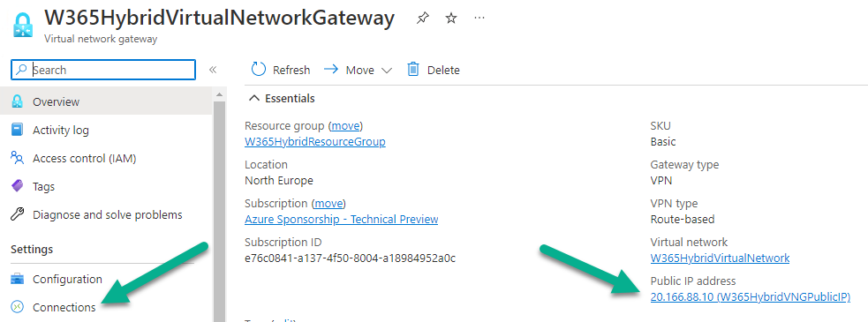Image resolution: width=868 pixels, height=322 pixels.
Task: Click the Tags icon in sidebar
Action: point(17,186)
